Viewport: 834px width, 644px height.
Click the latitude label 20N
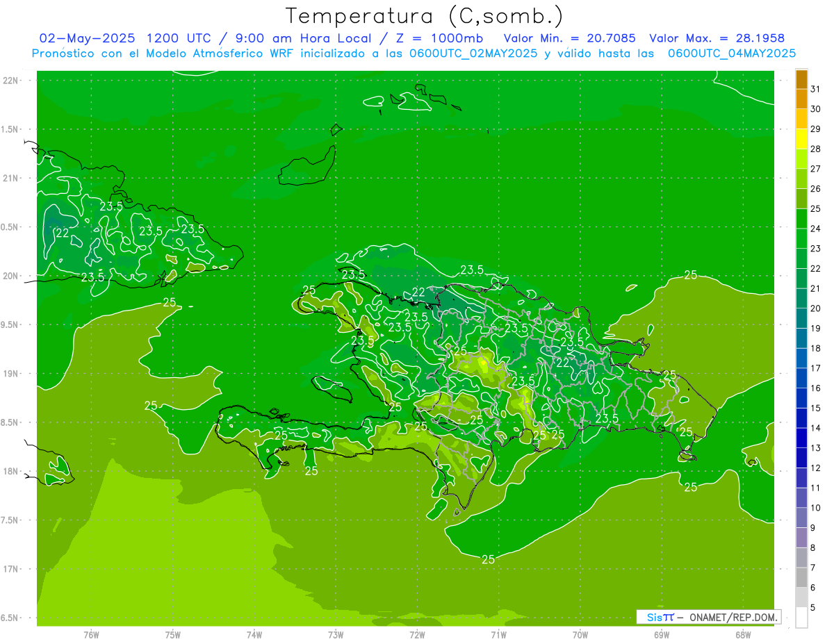point(12,276)
